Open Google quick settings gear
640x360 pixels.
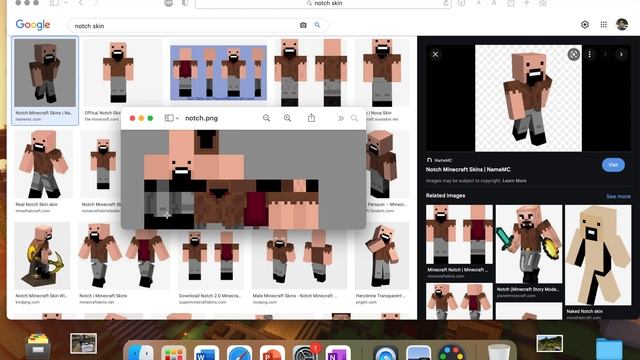tap(584, 24)
